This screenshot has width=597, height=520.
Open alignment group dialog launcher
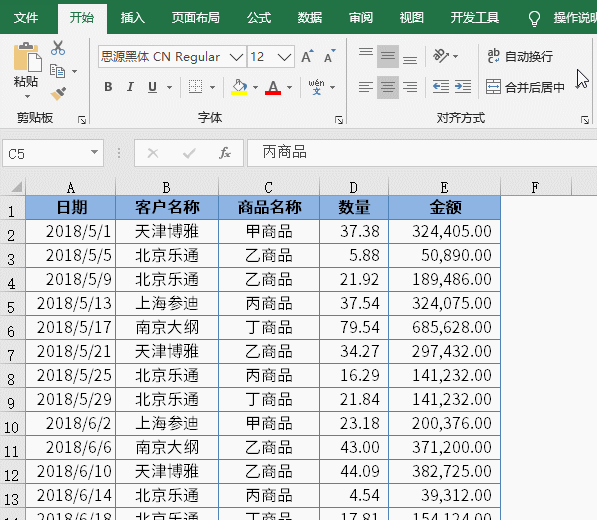click(x=585, y=120)
